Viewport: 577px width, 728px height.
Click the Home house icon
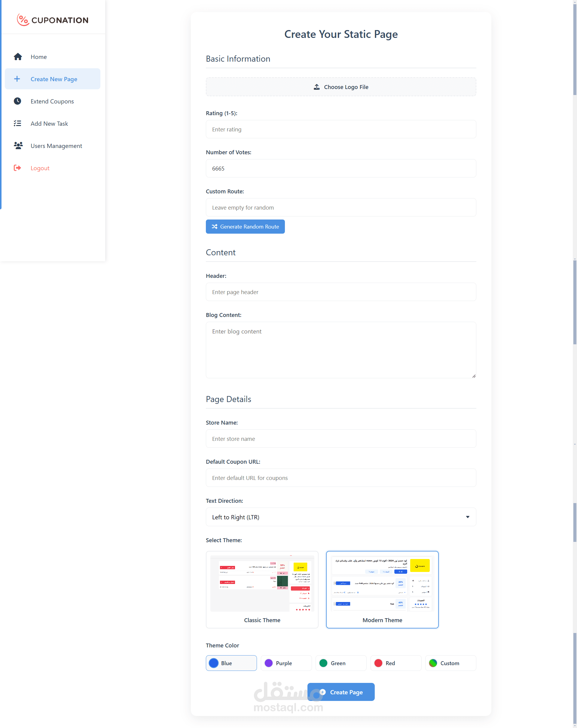[18, 57]
